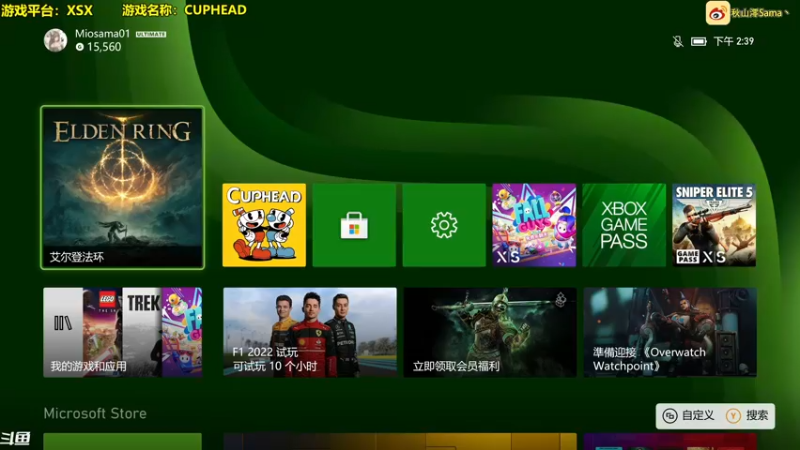The height and width of the screenshot is (450, 800).
Task: Click the Miosama01 profile avatar
Action: [x=55, y=40]
